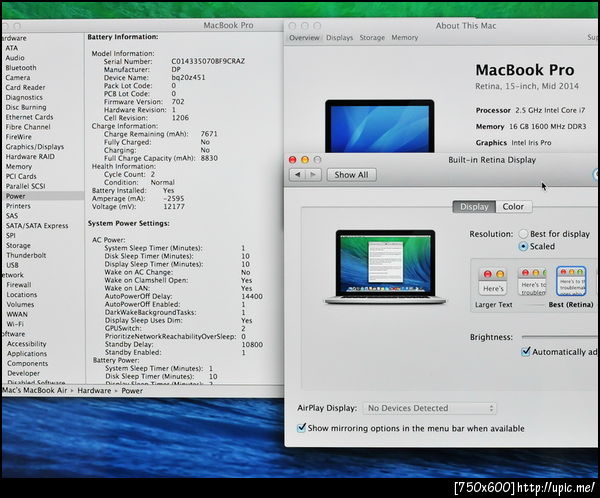Select Applications under Software
The image size is (600, 498).
[x=27, y=354]
